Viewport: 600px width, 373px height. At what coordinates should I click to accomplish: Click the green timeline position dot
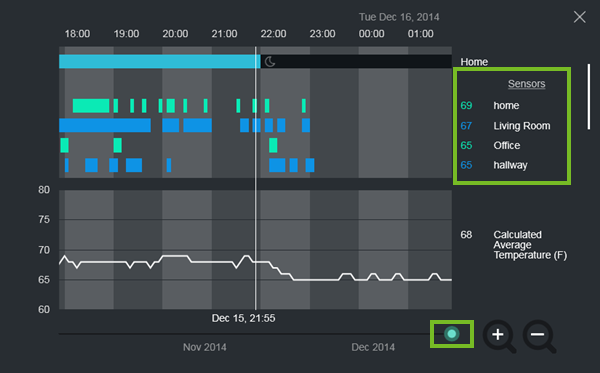(452, 334)
